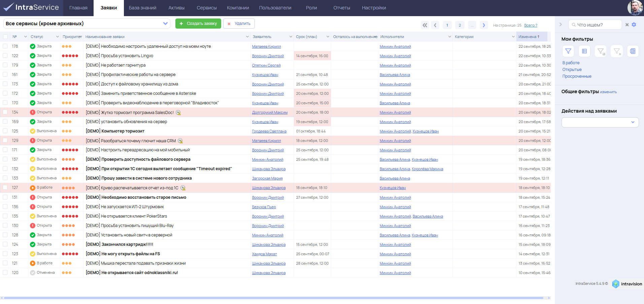644x304 pixels.
Task: Export the list with the Excel icon
Action: [x=633, y=51]
